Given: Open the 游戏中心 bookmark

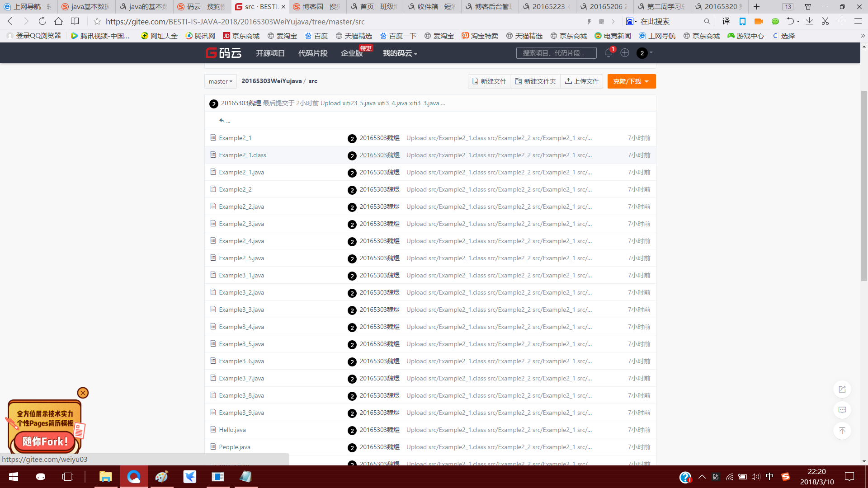Looking at the screenshot, I should tap(746, 36).
